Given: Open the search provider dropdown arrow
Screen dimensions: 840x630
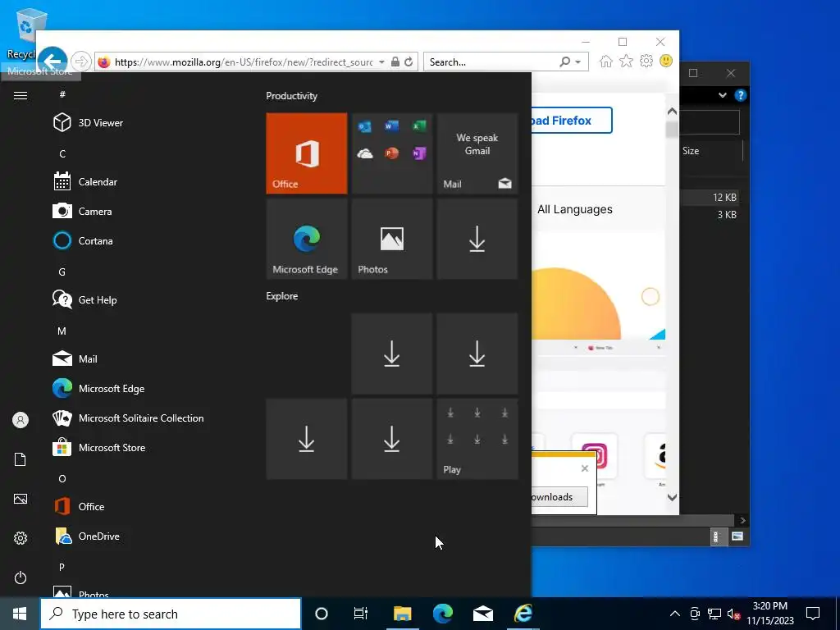Looking at the screenshot, I should pos(578,62).
